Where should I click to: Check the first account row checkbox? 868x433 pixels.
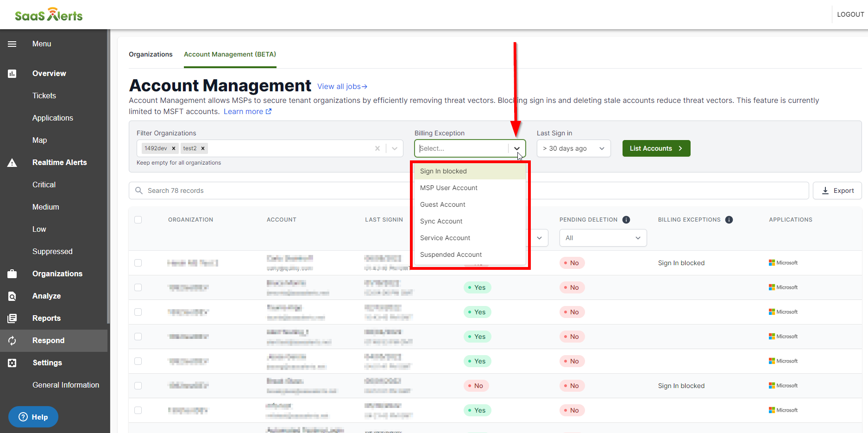[138, 263]
